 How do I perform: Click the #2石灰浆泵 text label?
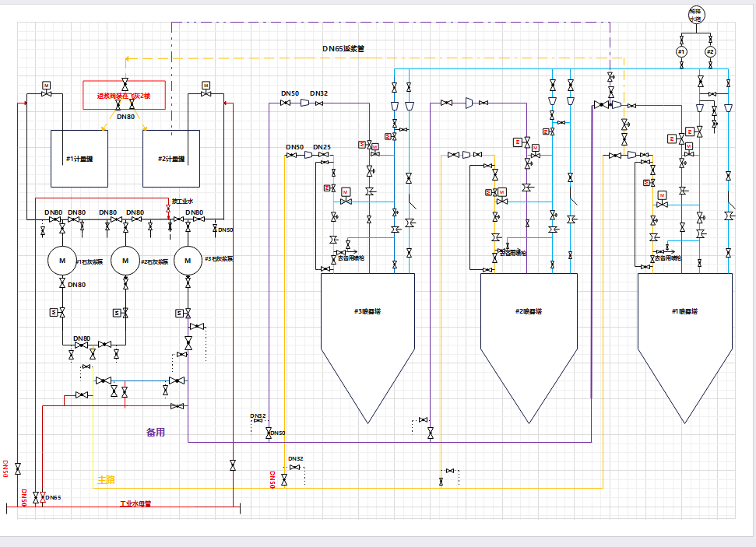pyautogui.click(x=154, y=261)
